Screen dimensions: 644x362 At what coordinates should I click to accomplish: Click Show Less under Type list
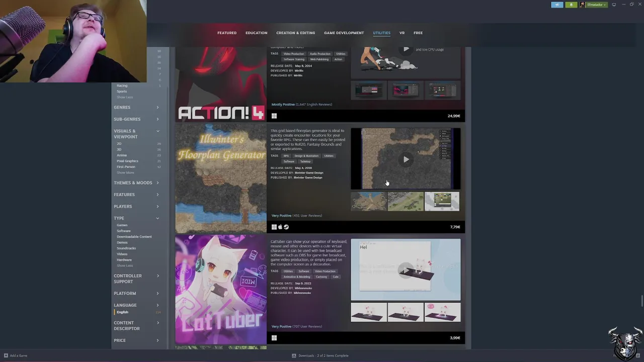(125, 265)
